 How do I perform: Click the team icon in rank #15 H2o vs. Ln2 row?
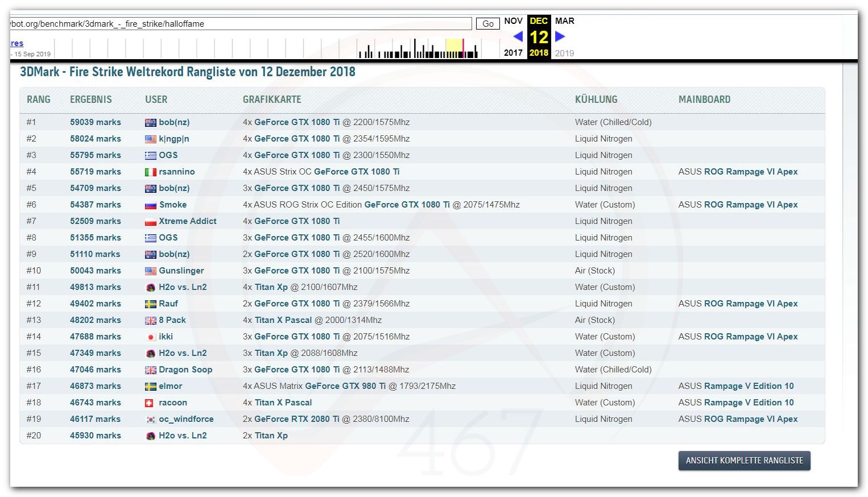[151, 354]
